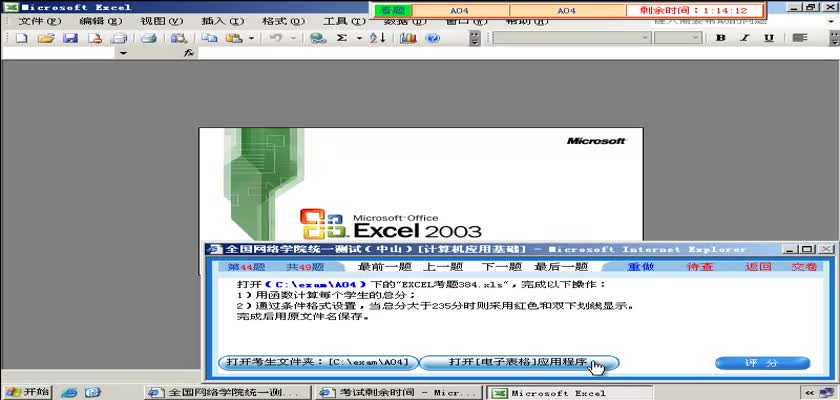Jump to last question via 最后一题
This screenshot has height=400, width=840.
point(561,267)
